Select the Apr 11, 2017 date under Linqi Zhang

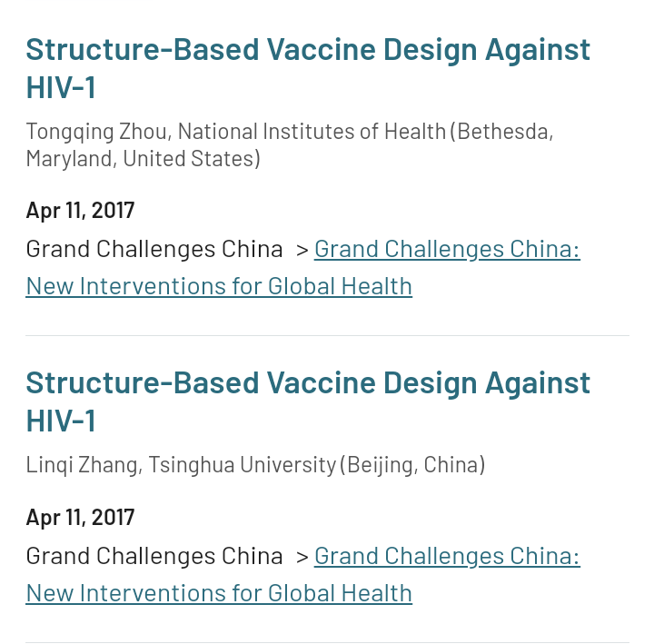(x=80, y=518)
